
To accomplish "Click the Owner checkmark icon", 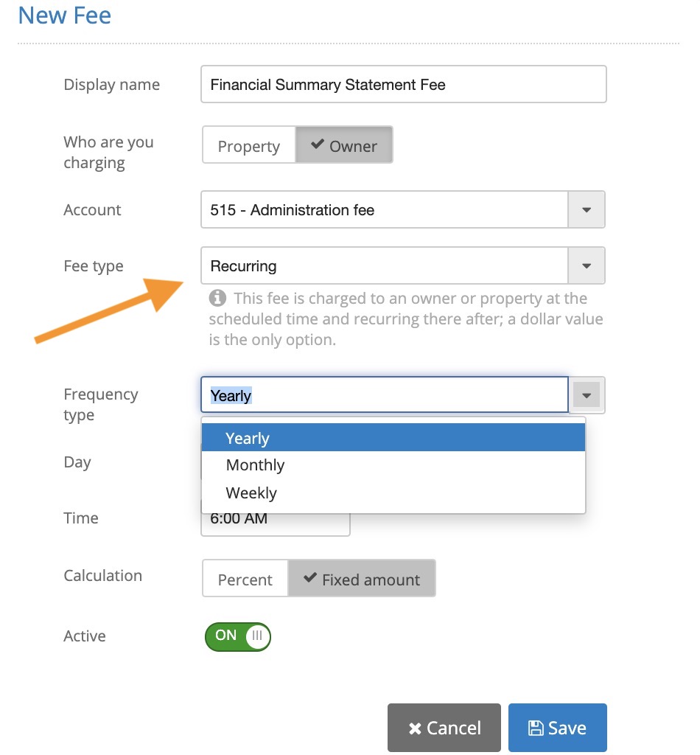I will 318,144.
